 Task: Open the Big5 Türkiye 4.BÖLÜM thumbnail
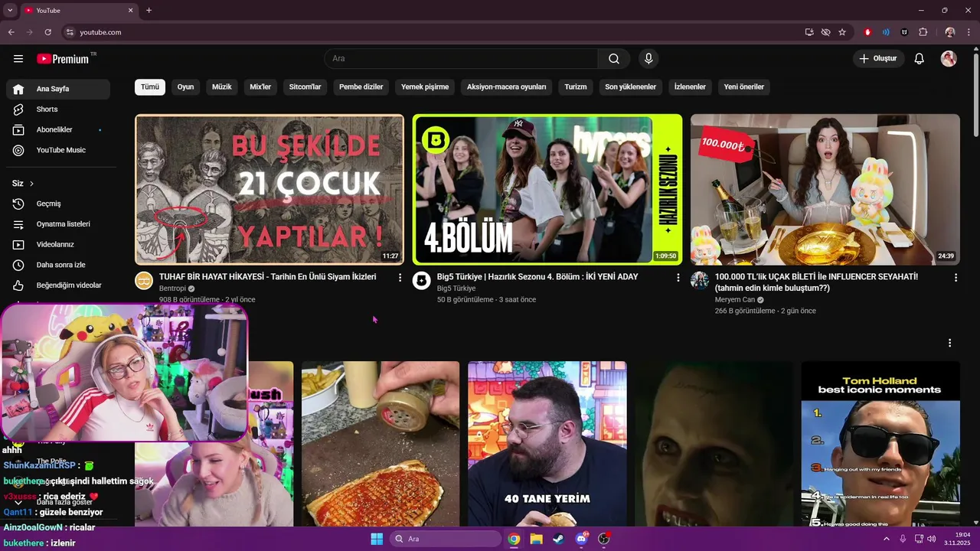547,189
